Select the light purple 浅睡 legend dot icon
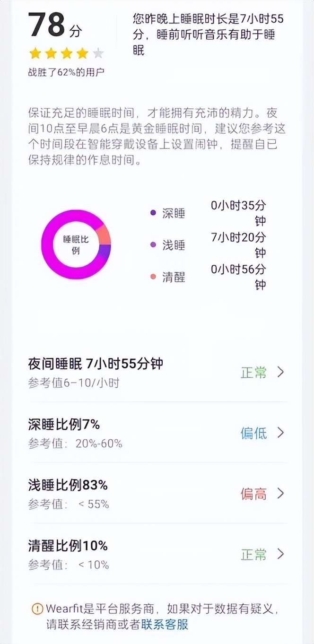 pos(153,245)
